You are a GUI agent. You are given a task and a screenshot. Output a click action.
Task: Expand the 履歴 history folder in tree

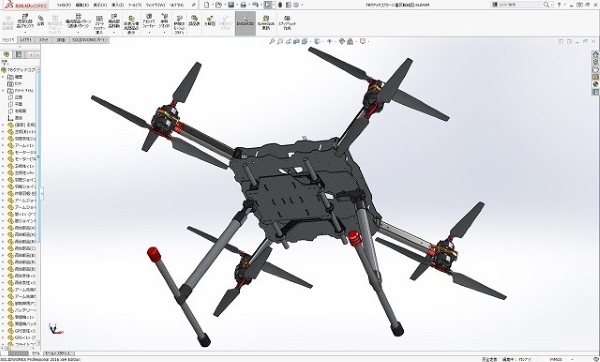(3, 77)
